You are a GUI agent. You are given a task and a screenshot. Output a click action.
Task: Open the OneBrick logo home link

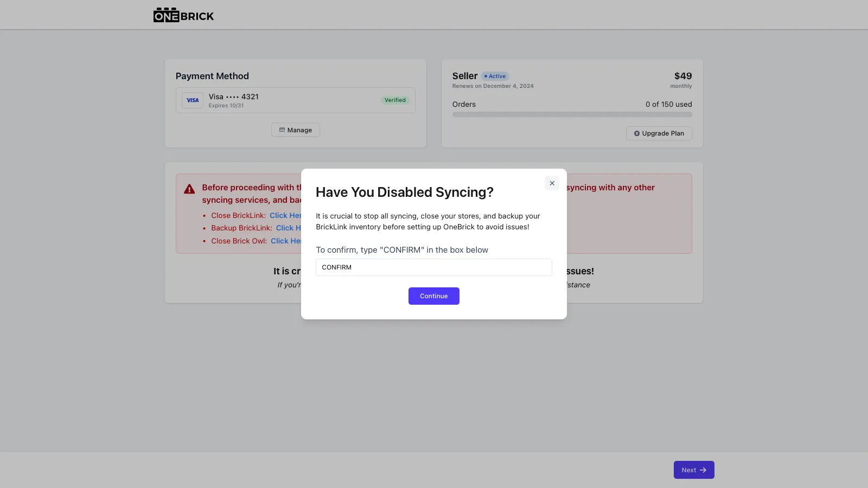coord(183,15)
